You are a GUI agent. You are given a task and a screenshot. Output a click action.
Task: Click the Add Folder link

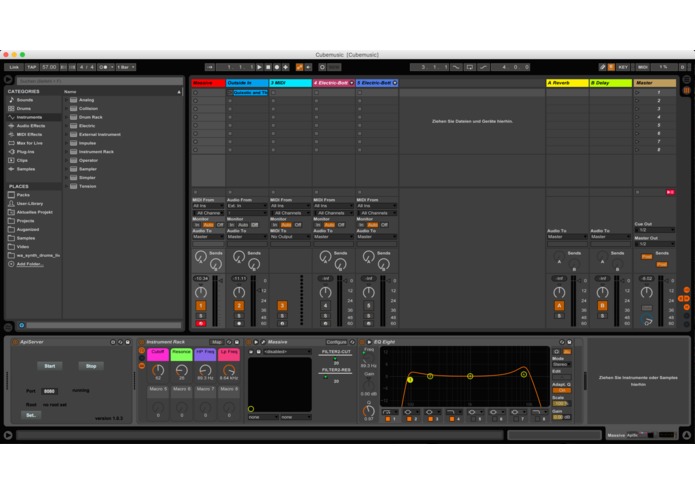[x=30, y=264]
